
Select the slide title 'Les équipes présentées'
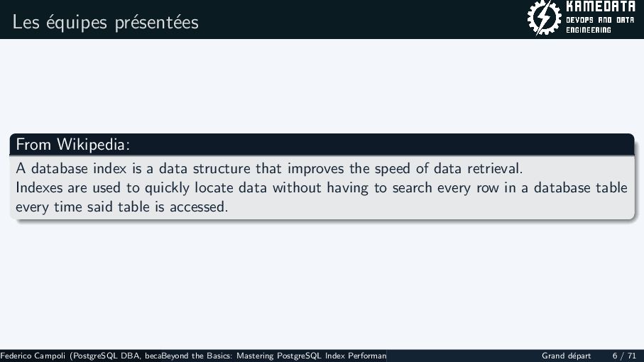click(x=106, y=22)
